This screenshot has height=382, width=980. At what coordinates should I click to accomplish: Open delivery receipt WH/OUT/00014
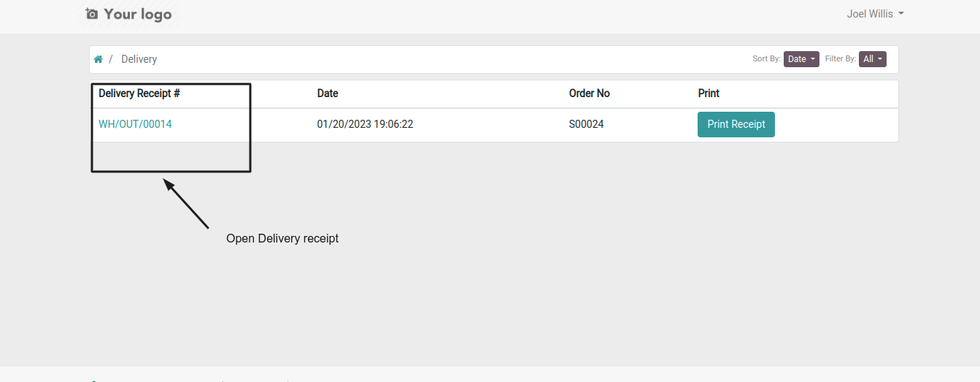pos(135,124)
